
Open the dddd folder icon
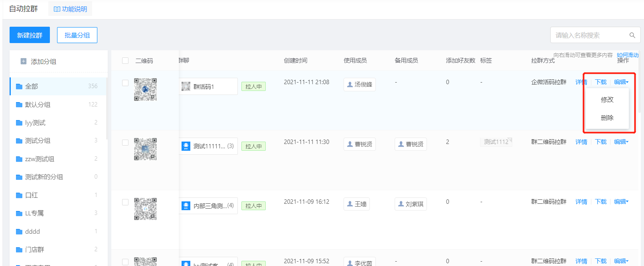pos(19,232)
